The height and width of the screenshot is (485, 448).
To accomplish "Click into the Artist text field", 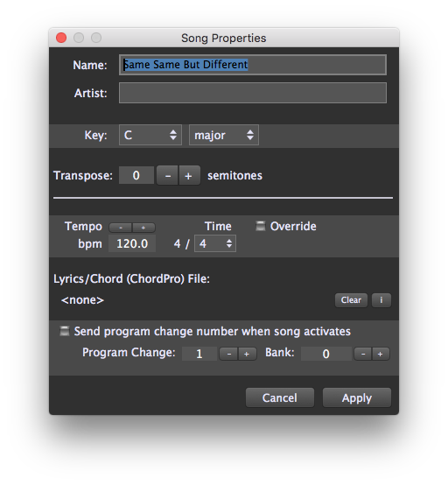I will click(253, 93).
